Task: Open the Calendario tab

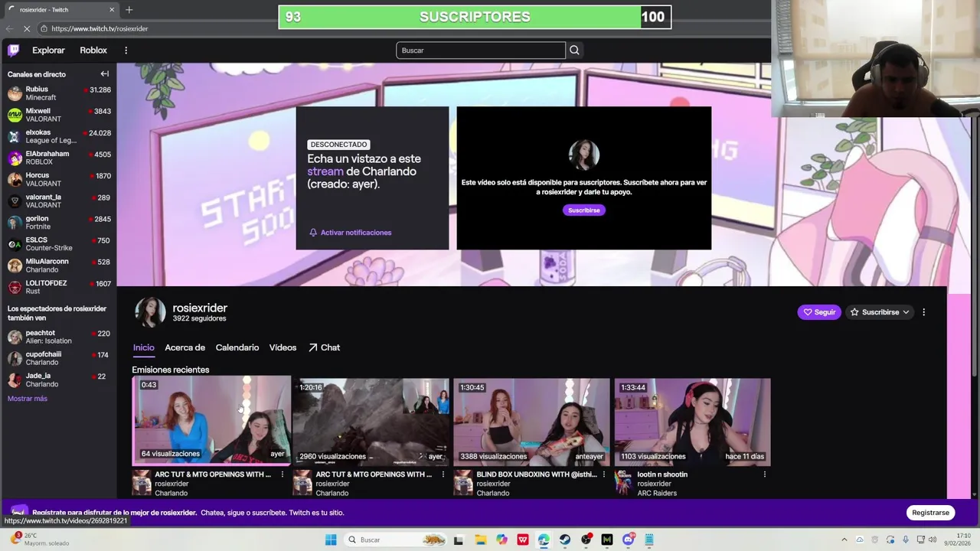Action: click(x=237, y=347)
